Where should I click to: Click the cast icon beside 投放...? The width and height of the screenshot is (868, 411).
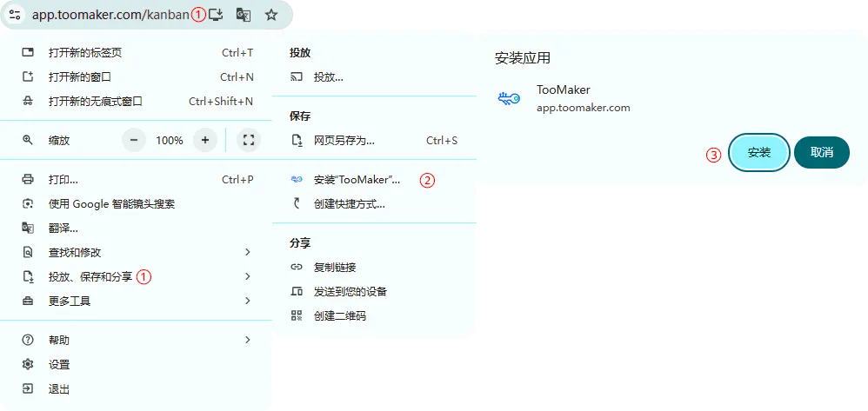click(x=297, y=76)
